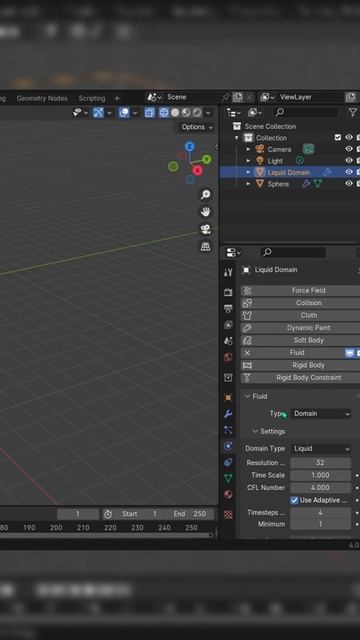Open shading options dropdown arrow

tap(208, 113)
